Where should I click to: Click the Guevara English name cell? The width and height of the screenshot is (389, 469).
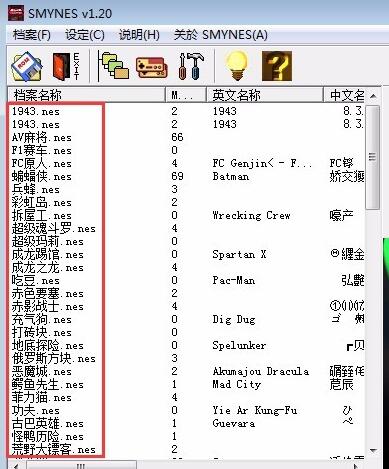coord(234,423)
